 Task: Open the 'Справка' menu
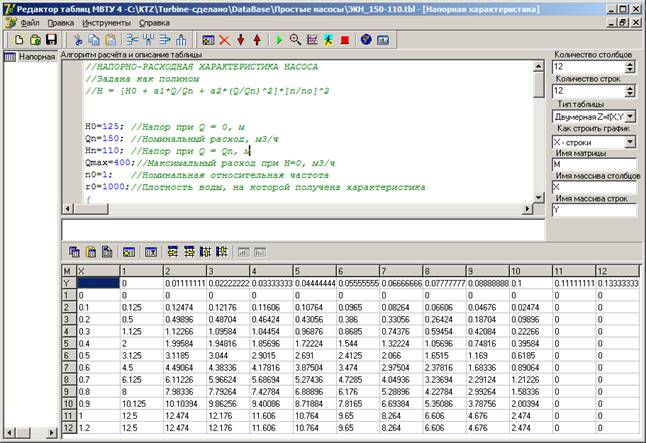(153, 21)
